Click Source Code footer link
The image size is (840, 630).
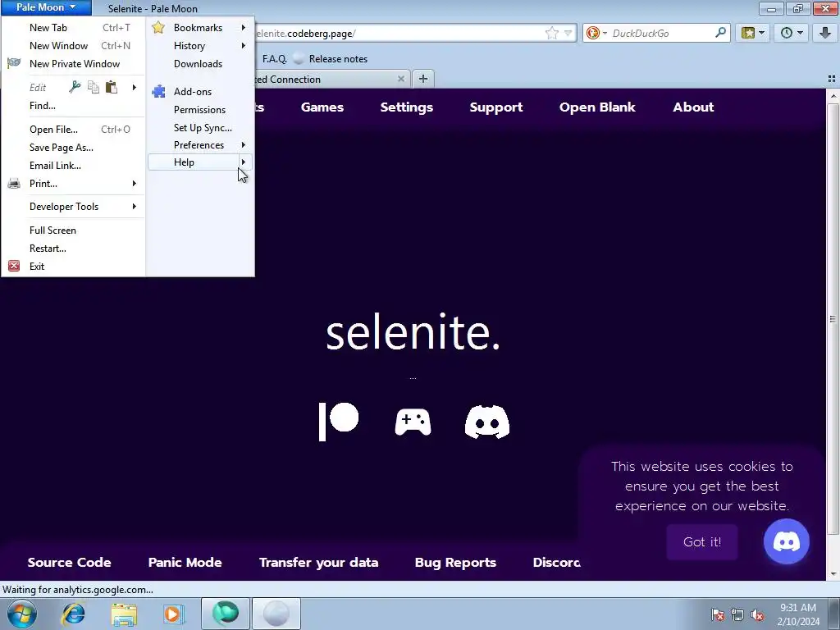69,563
